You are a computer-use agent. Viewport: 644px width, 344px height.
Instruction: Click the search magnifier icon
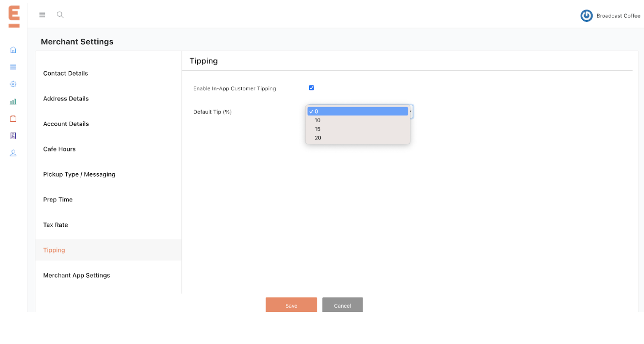tap(60, 15)
